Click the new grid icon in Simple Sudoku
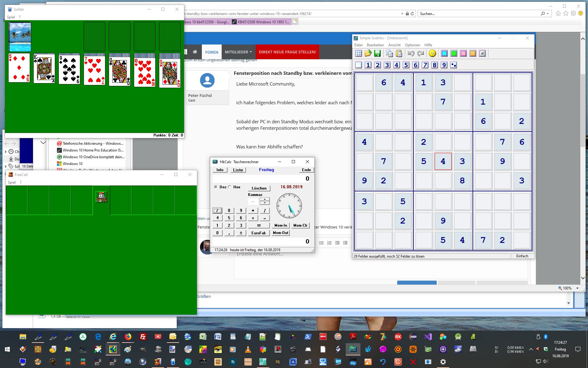 pyautogui.click(x=359, y=53)
